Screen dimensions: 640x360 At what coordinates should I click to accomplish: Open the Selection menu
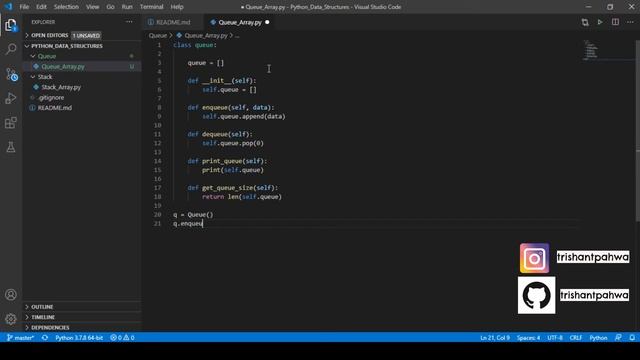[66, 7]
